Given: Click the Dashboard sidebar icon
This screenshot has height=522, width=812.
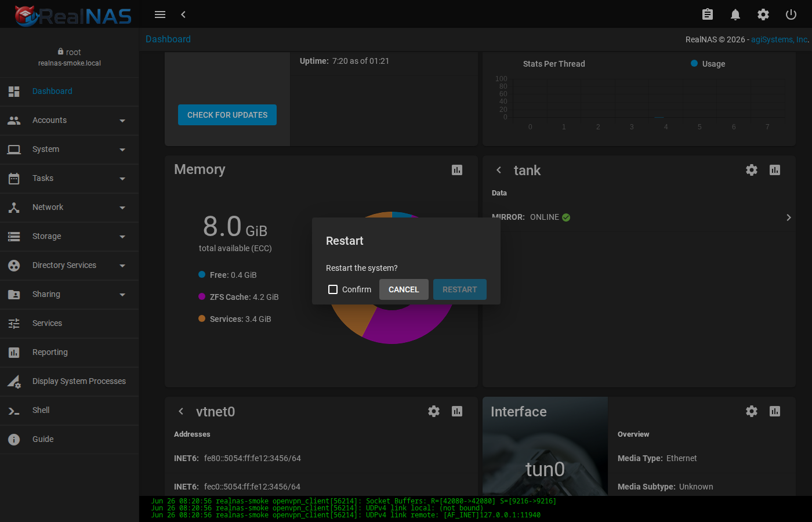Looking at the screenshot, I should pos(14,92).
